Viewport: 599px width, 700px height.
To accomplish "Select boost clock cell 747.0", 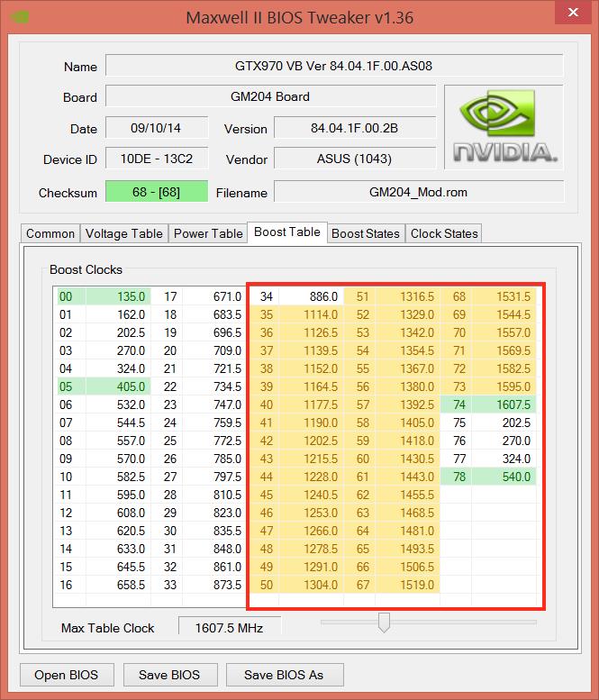I will 213,405.
